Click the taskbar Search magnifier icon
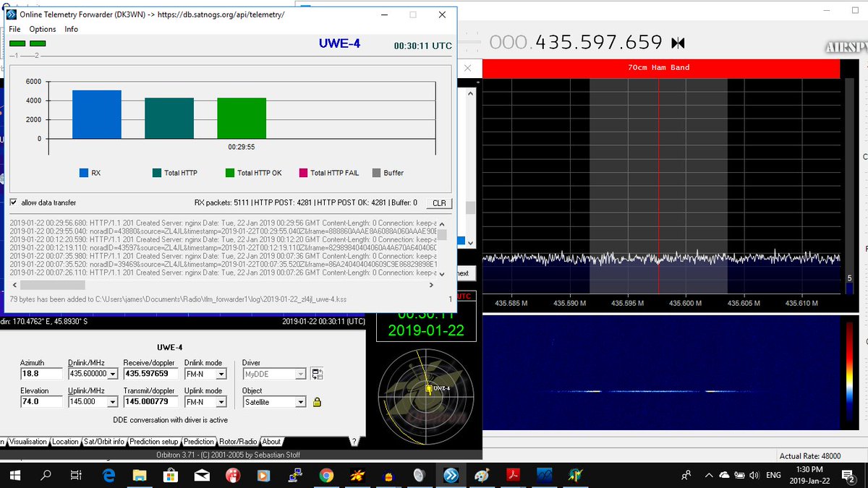The width and height of the screenshot is (868, 488). (46, 475)
